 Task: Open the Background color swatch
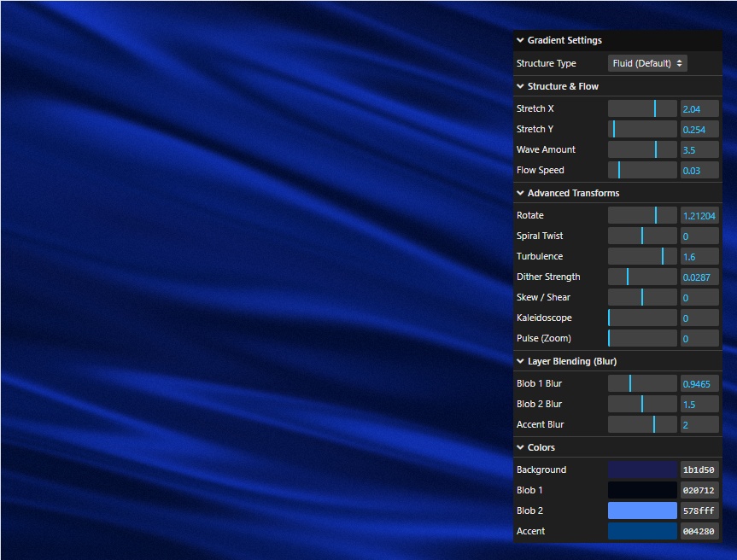tap(642, 470)
